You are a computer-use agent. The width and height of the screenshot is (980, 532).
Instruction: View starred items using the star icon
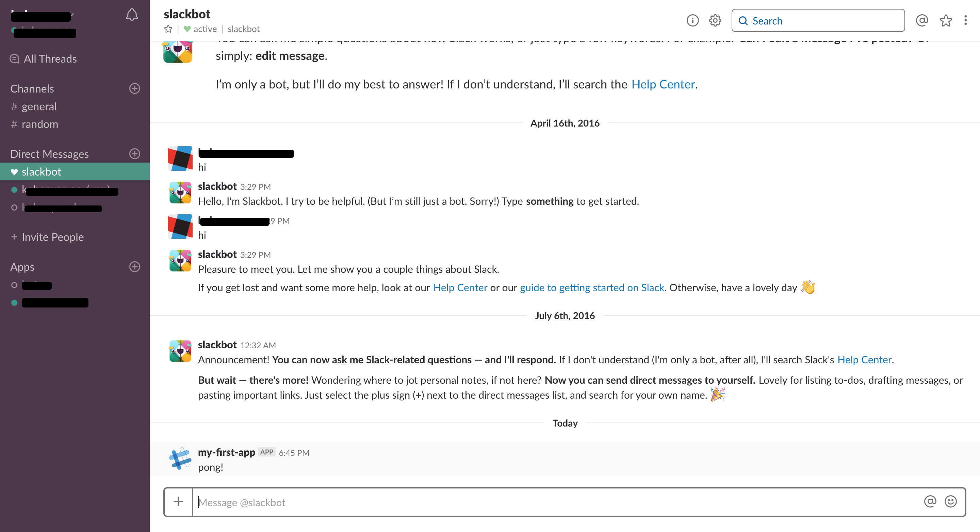(x=946, y=20)
